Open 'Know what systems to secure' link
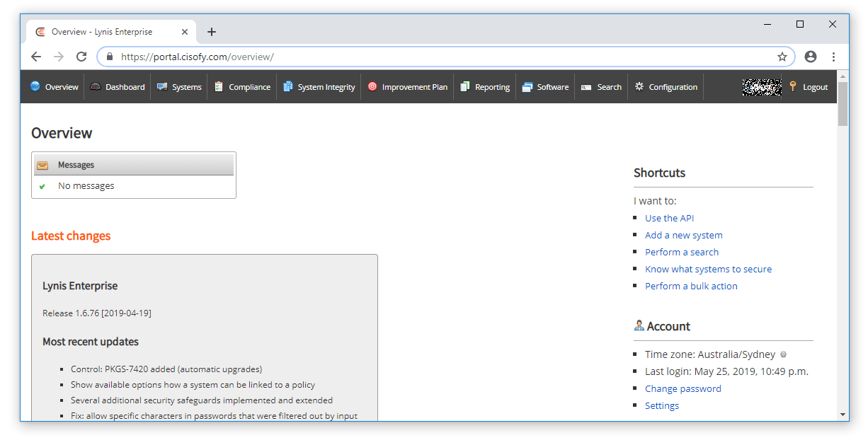The width and height of the screenshot is (868, 445). 708,269
